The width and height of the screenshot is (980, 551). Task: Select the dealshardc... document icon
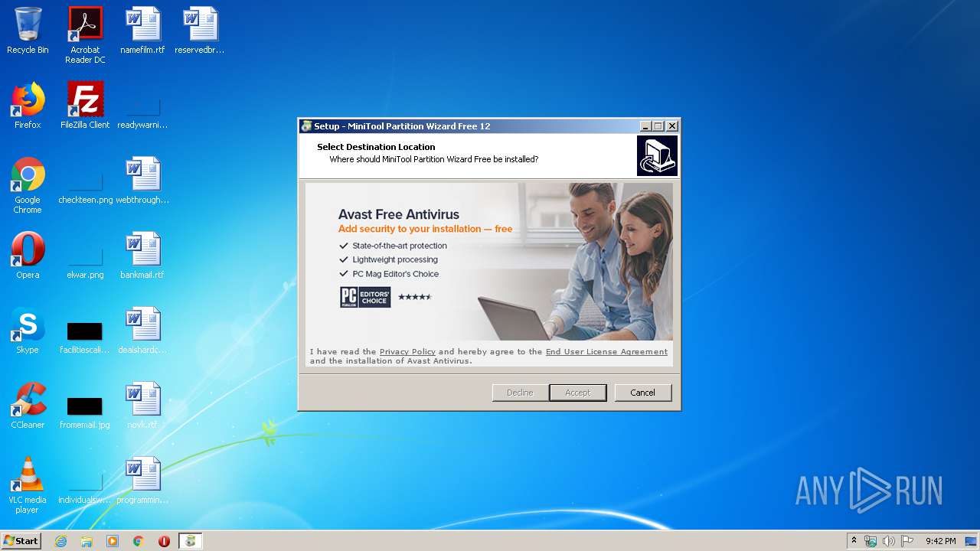click(x=142, y=331)
